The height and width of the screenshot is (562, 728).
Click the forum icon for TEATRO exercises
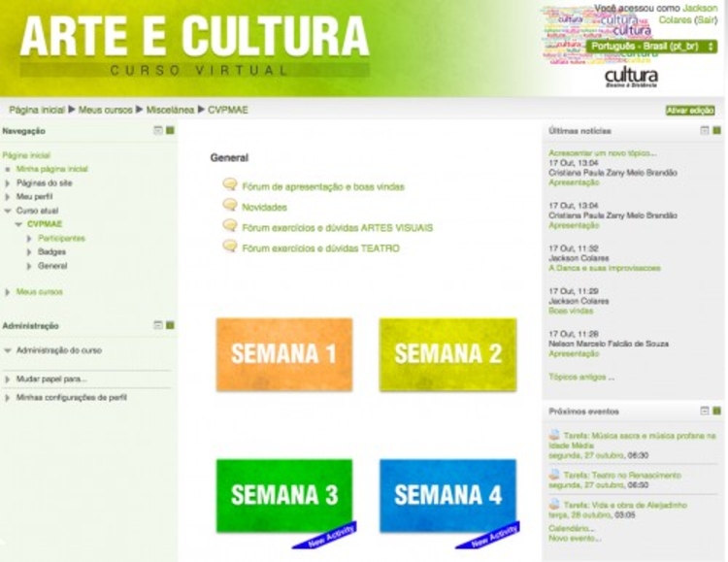point(230,247)
